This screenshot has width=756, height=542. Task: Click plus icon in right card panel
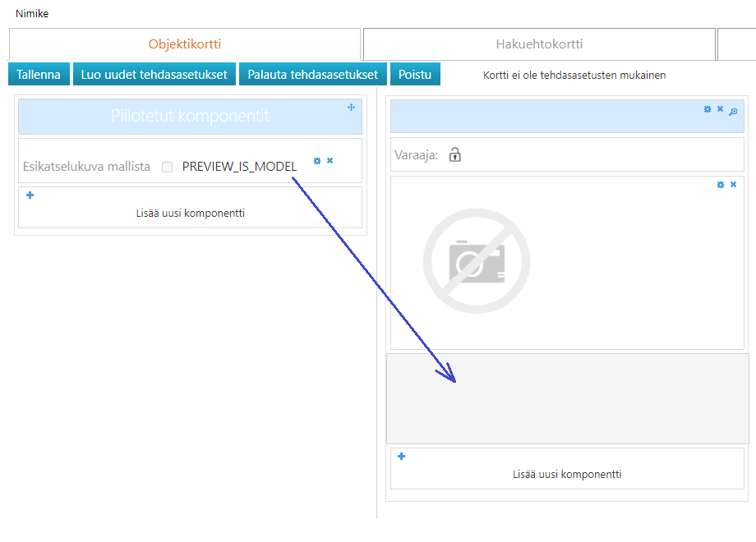tap(402, 457)
